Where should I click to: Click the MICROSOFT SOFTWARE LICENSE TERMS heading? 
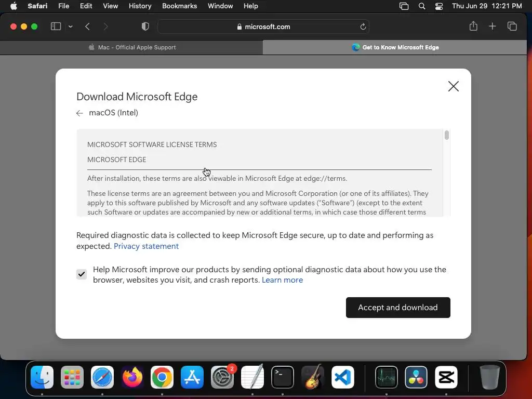coord(152,144)
